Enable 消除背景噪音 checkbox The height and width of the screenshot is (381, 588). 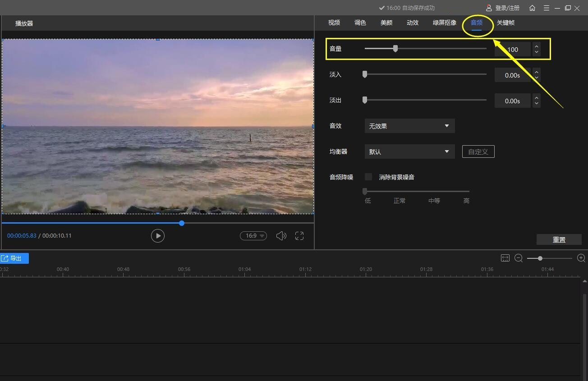(368, 177)
